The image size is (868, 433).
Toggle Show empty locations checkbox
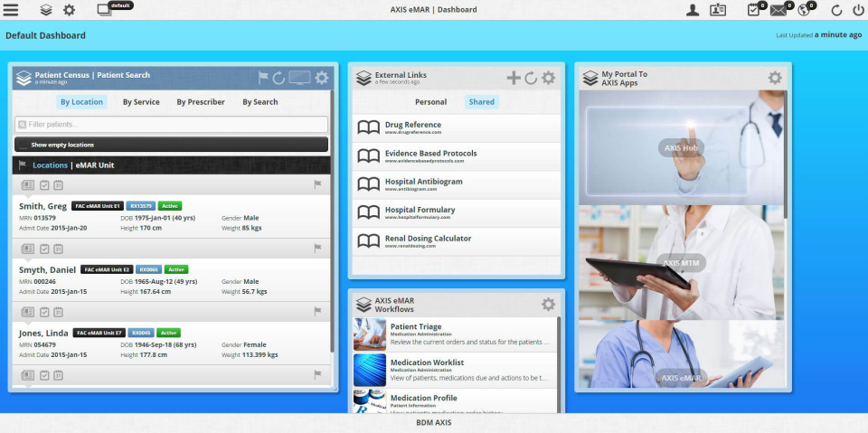[24, 145]
